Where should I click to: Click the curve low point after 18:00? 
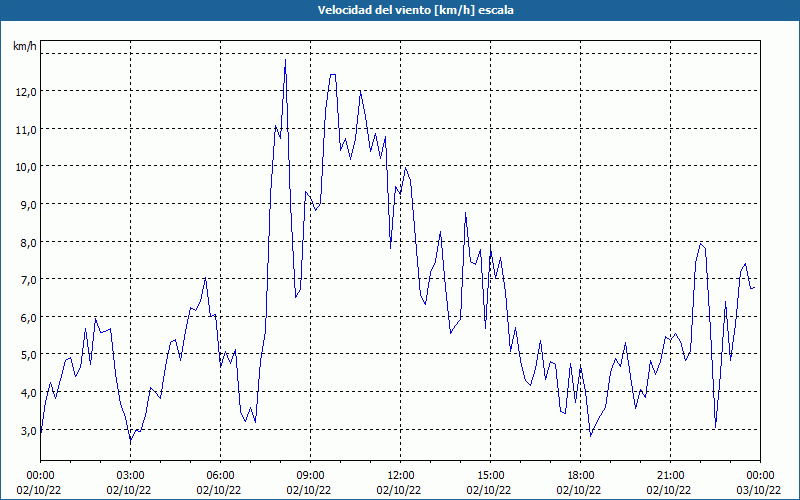click(591, 436)
